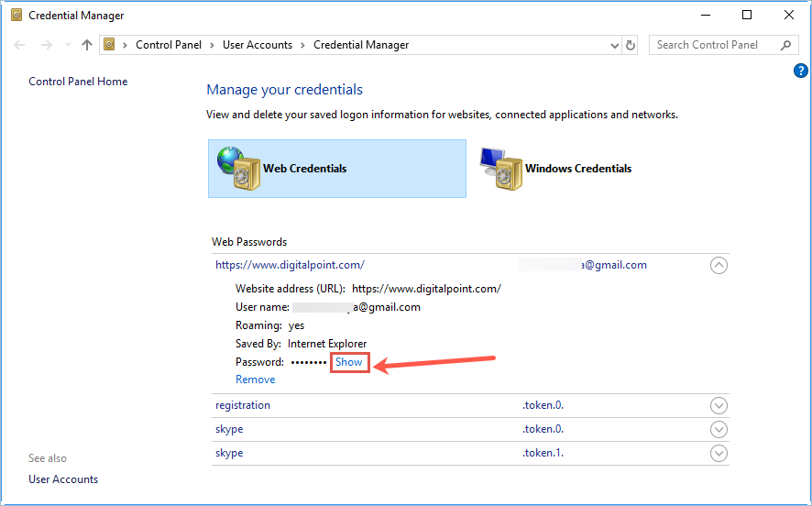Open User Accounts breadcrumb
The height and width of the screenshot is (506, 812).
[258, 45]
